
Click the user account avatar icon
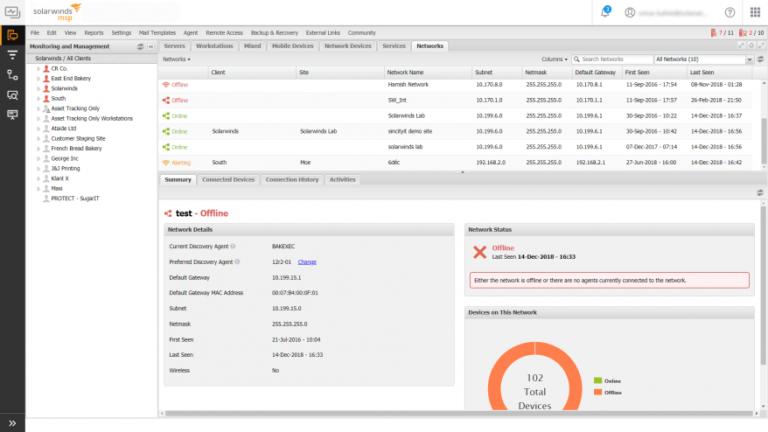[630, 13]
